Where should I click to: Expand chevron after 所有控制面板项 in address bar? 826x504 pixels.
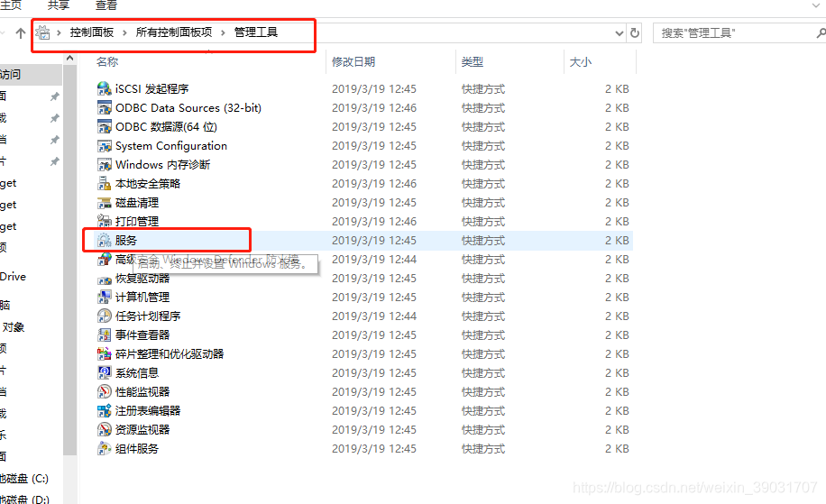(x=223, y=32)
